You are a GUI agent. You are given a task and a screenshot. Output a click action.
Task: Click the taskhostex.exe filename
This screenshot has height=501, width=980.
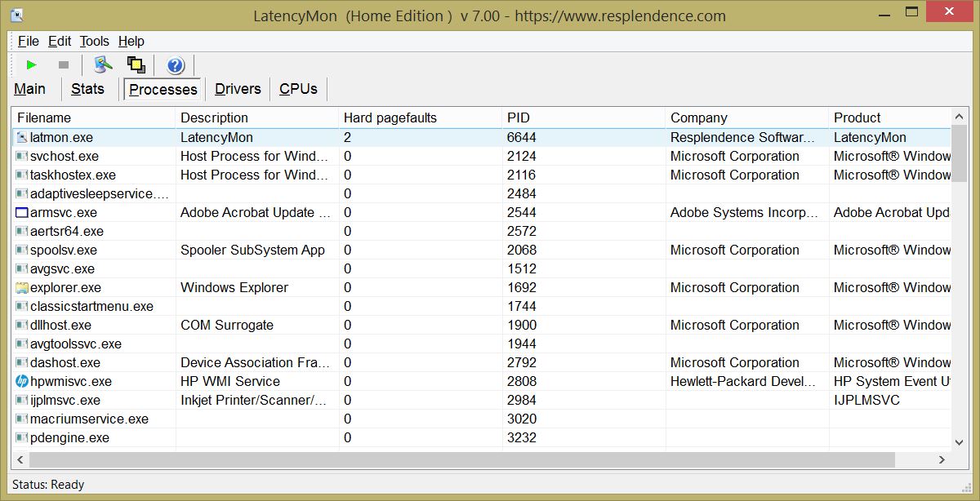[73, 175]
